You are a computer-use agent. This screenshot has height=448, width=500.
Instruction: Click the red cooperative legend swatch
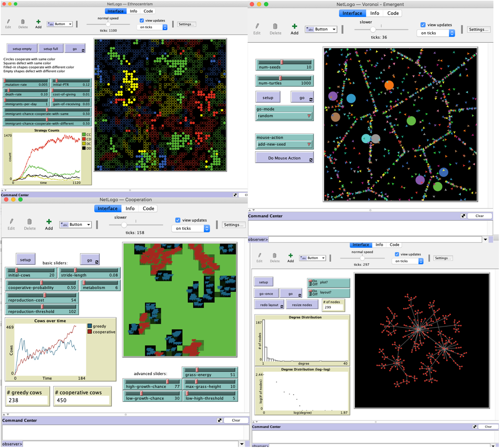tap(90, 332)
